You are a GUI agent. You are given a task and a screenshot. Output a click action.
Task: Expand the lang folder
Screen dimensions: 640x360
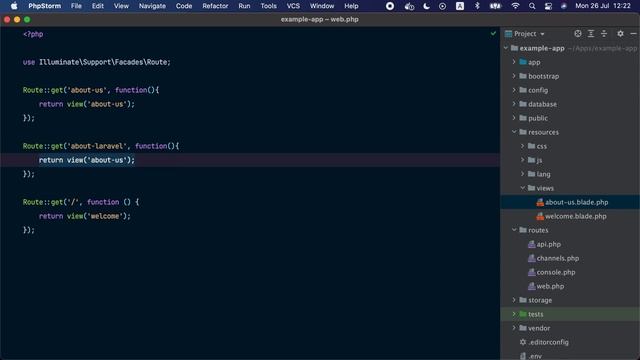pos(522,173)
